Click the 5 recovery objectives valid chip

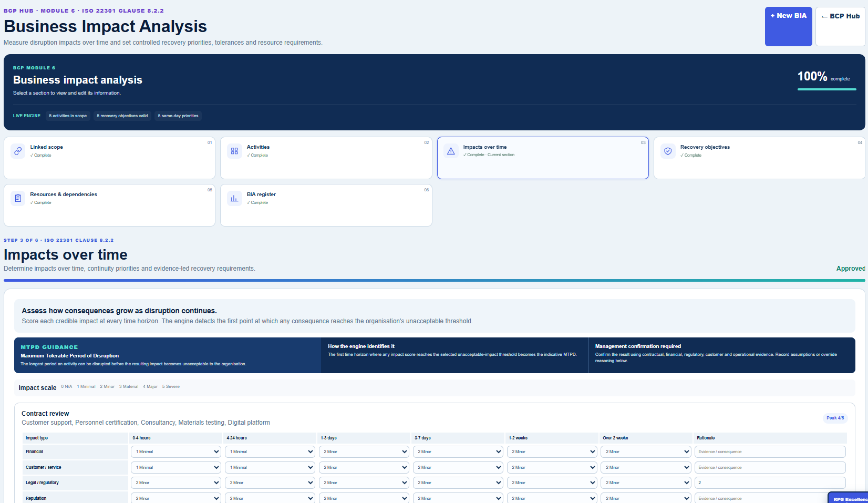[122, 116]
